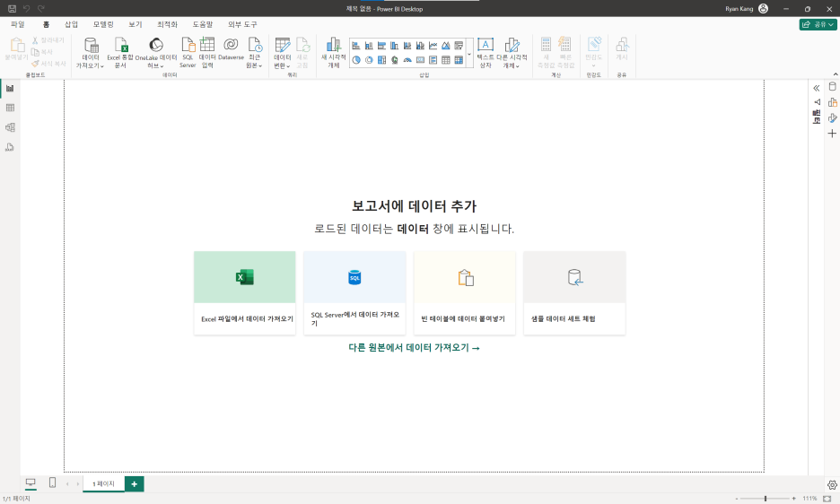Open the 데이터 가져오기 (Get data) dropdown
The width and height of the screenshot is (840, 504).
pyautogui.click(x=90, y=53)
